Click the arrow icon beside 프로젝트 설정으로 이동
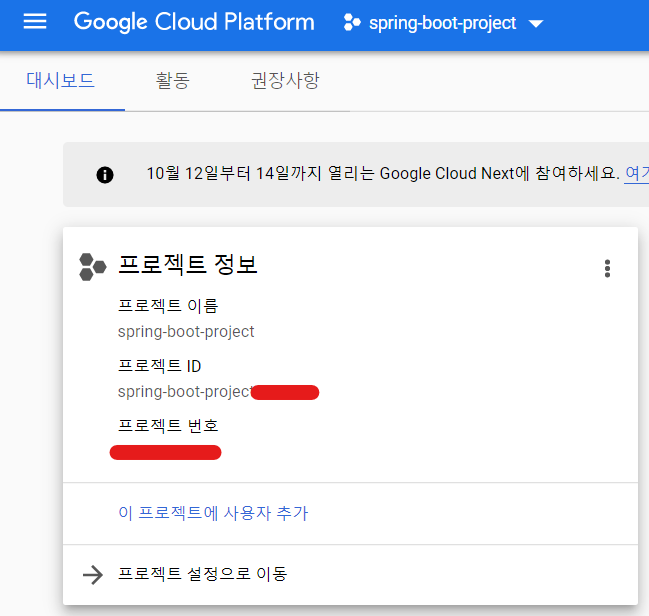 tap(93, 575)
